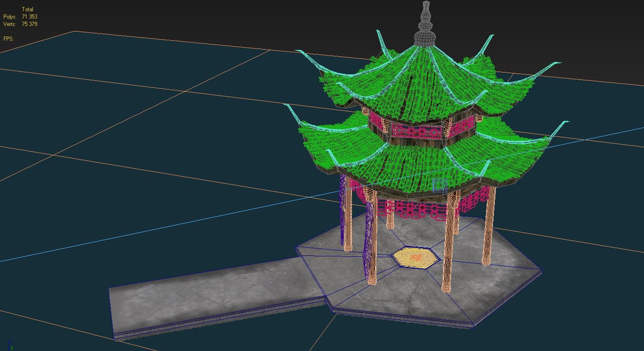Click the "Verts:" statistics label
This screenshot has height=351, width=644.
[9, 24]
